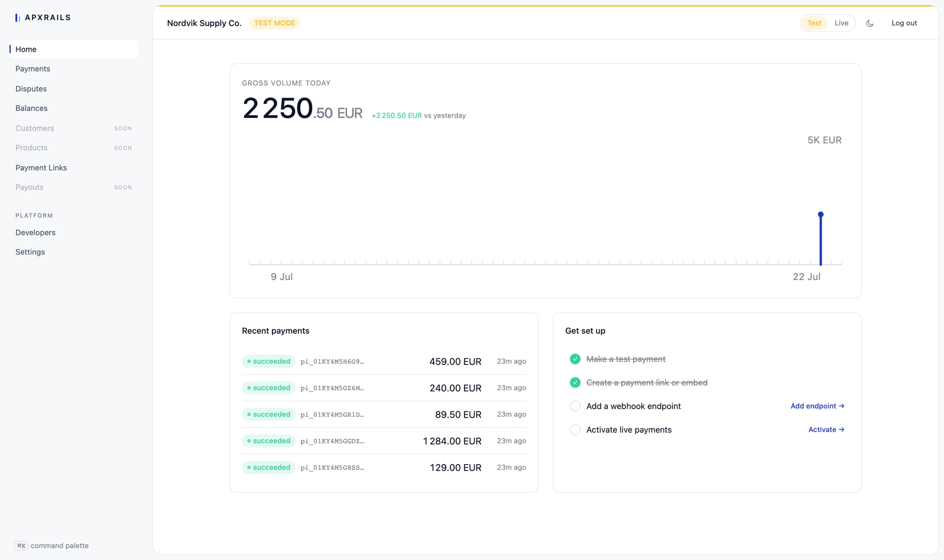
Task: Click green checkmark beside Make a test payment
Action: click(x=575, y=359)
